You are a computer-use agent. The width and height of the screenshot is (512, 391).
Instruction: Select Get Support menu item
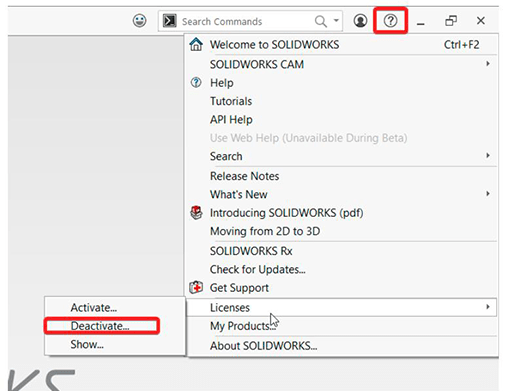click(x=342, y=288)
